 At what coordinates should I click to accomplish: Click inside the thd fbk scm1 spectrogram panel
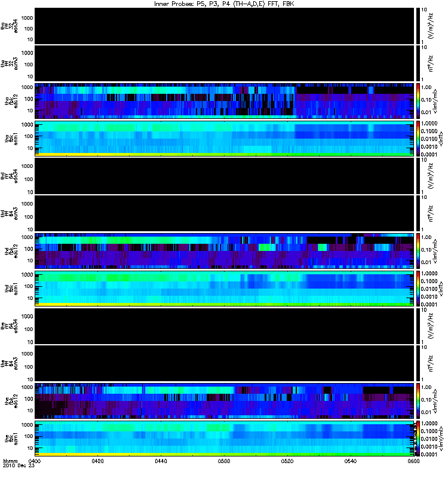click(x=225, y=289)
